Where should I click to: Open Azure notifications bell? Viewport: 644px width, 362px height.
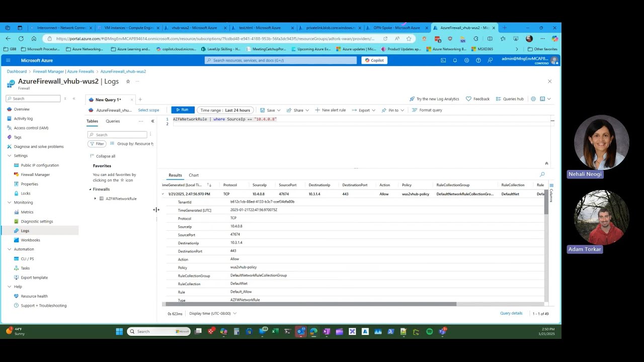[455, 60]
